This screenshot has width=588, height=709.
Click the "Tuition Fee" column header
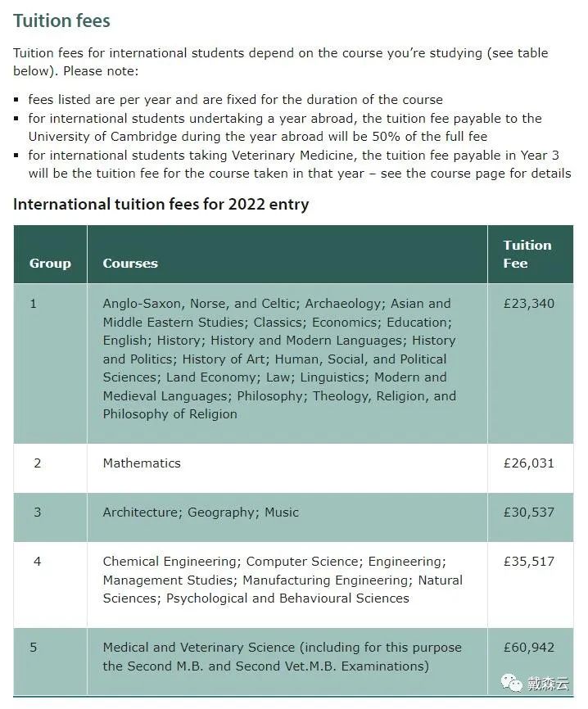(x=527, y=255)
